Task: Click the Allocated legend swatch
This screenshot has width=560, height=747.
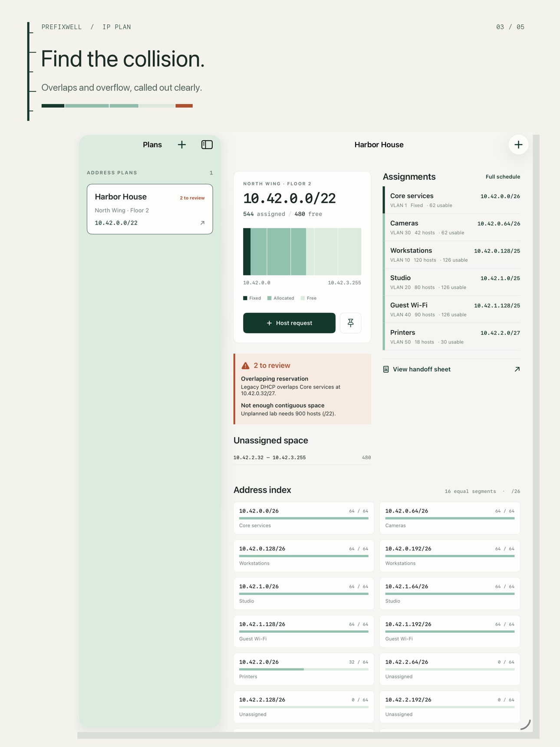Action: (269, 298)
